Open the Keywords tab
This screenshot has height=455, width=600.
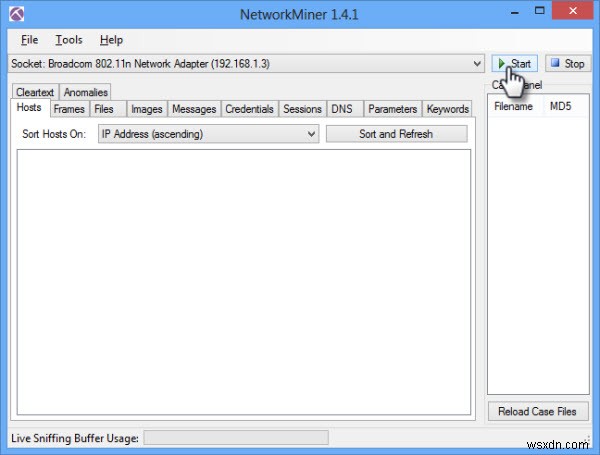(447, 109)
